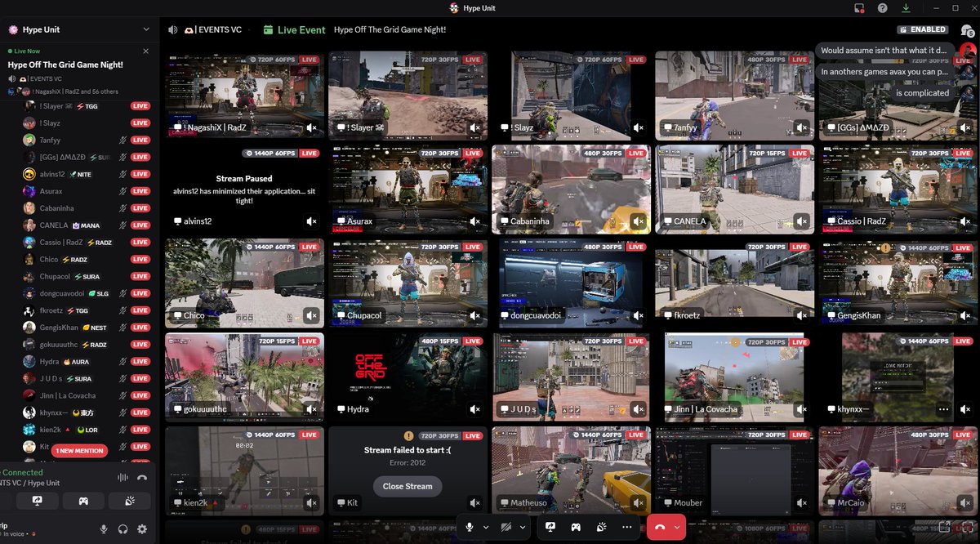Select dongcuavodoi in the sidebar user list
The width and height of the screenshot is (980, 544).
(86, 293)
